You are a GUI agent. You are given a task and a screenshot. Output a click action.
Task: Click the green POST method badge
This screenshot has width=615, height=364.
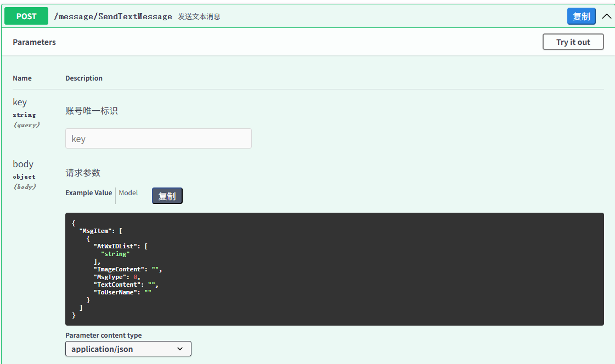point(26,16)
